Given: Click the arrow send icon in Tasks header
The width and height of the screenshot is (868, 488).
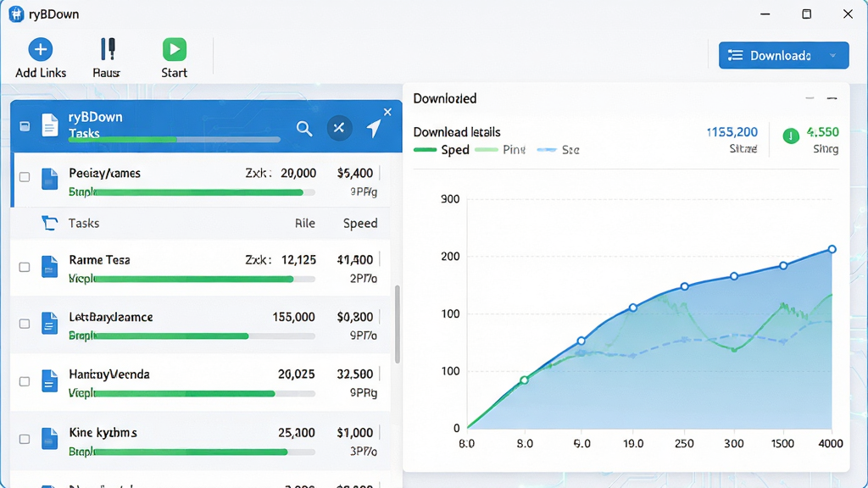Looking at the screenshot, I should point(374,128).
